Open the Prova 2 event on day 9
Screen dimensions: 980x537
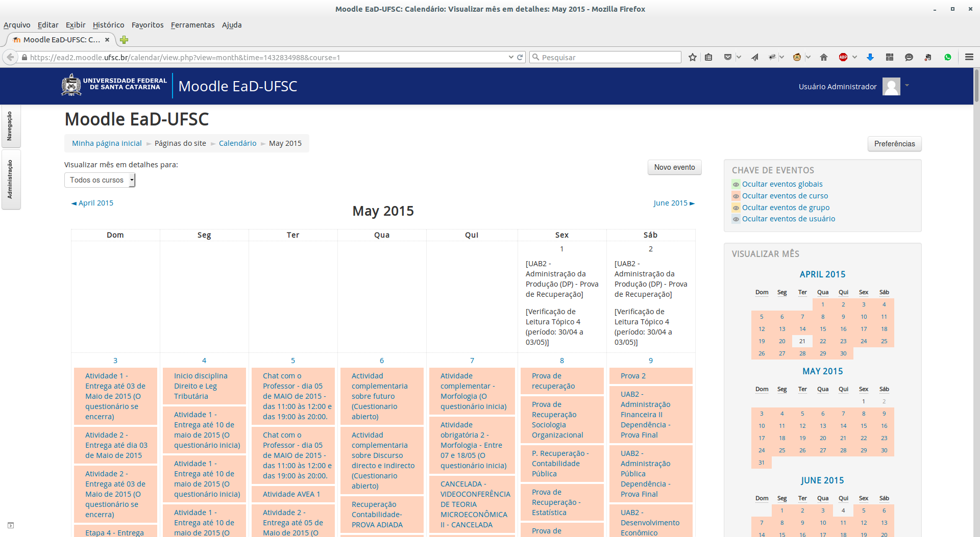pos(633,376)
